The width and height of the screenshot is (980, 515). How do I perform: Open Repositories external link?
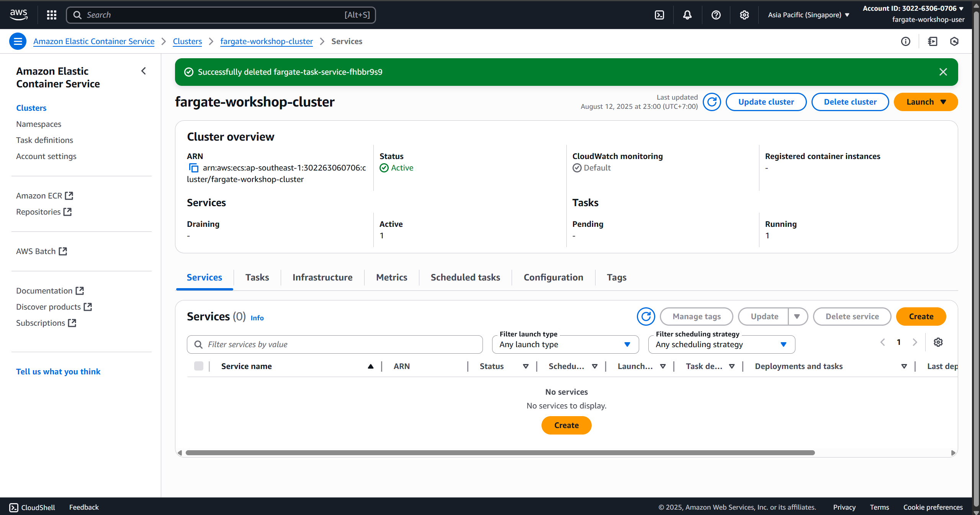pos(44,212)
